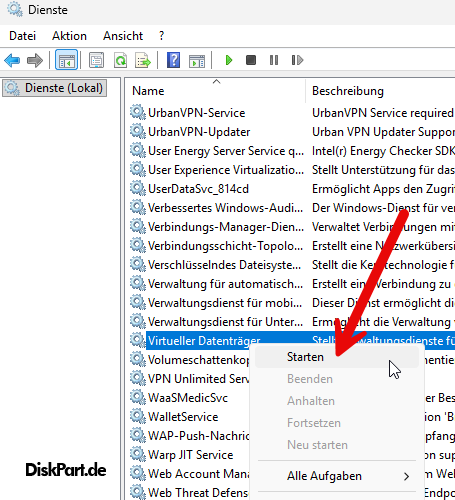Open the ? help menu

[x=162, y=36]
